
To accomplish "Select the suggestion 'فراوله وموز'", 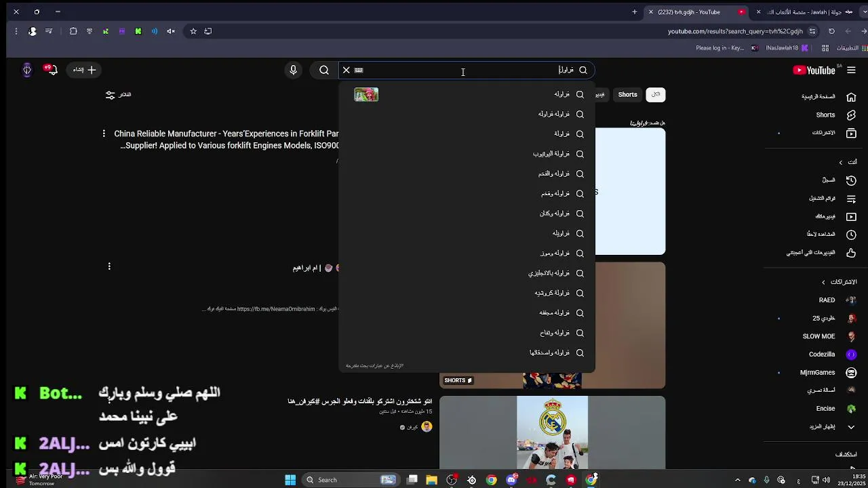I will [x=467, y=253].
